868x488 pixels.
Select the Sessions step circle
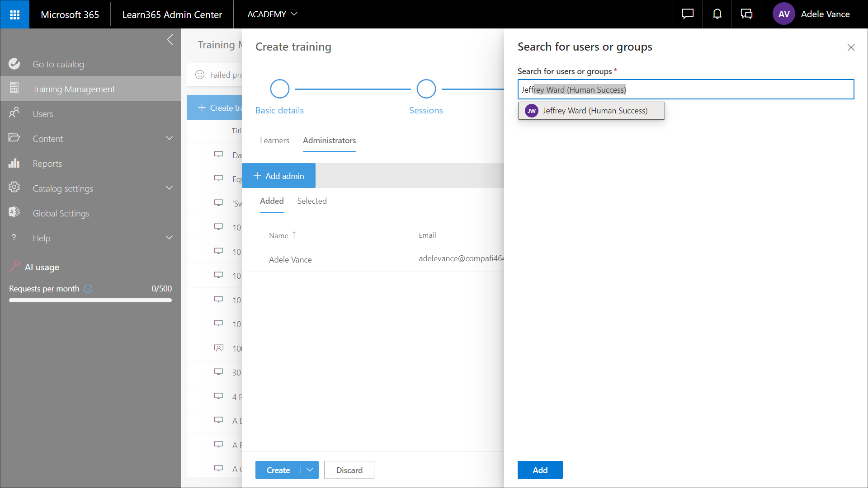[x=426, y=89]
